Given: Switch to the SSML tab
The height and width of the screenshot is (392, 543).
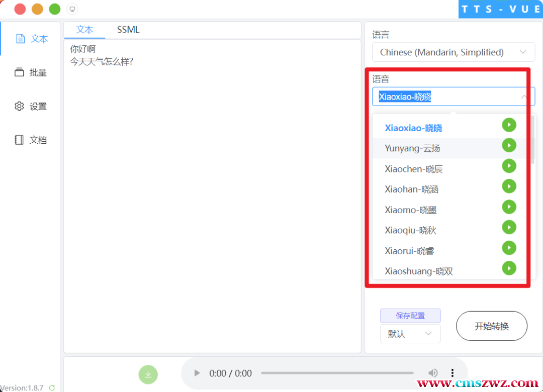Looking at the screenshot, I should [128, 30].
